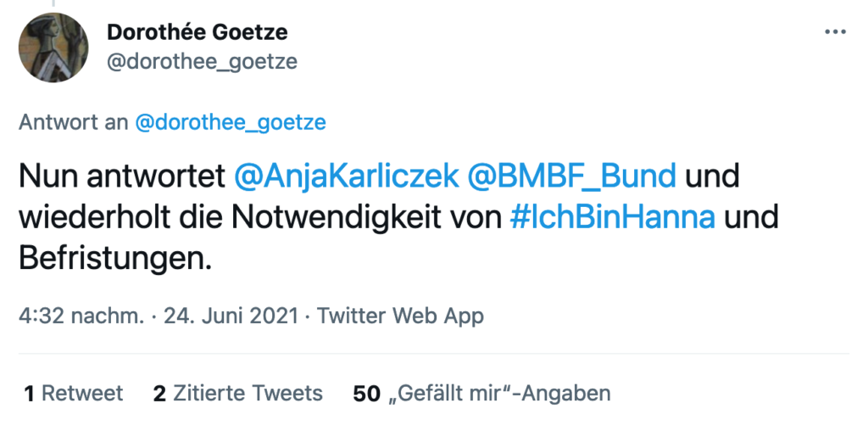The width and height of the screenshot is (868, 431).
Task: Click the number 50 in the likes count
Action: pos(366,394)
